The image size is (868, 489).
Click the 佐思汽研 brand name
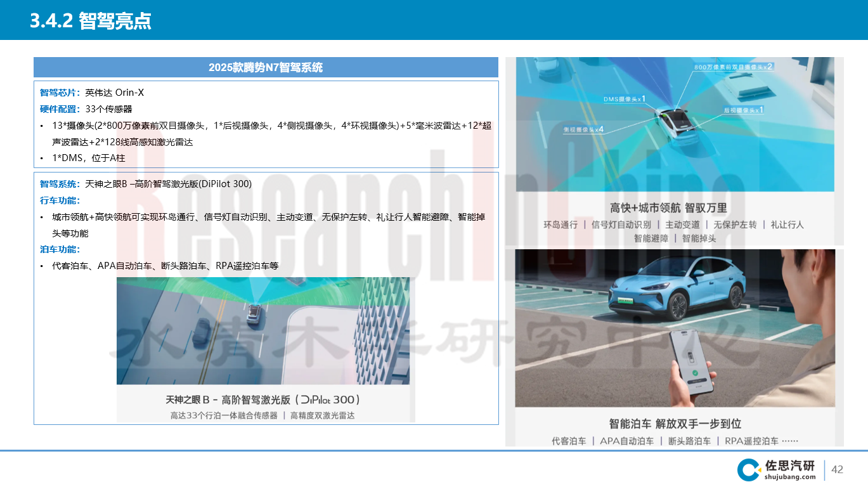pyautogui.click(x=790, y=466)
